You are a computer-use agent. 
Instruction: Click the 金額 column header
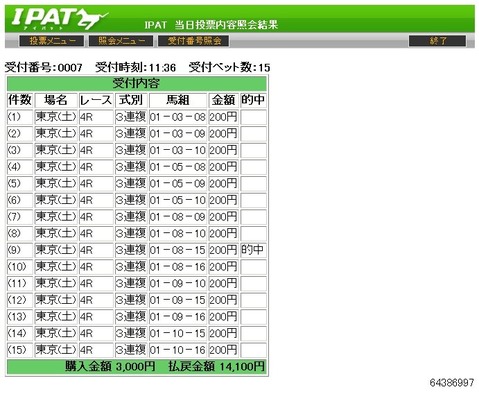[x=224, y=100]
